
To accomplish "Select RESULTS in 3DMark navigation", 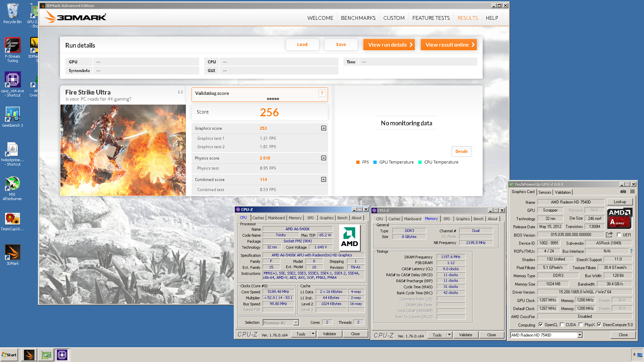I will tap(468, 18).
